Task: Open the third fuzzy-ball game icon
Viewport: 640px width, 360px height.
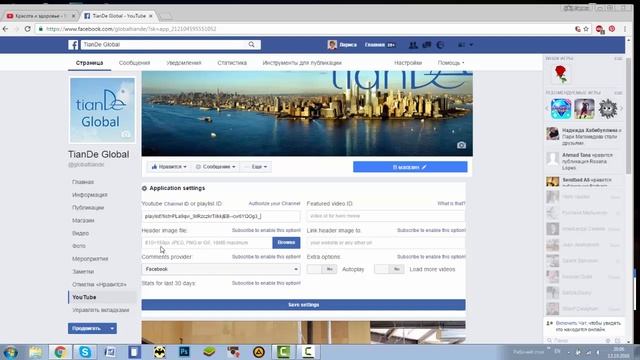Action: tap(607, 109)
